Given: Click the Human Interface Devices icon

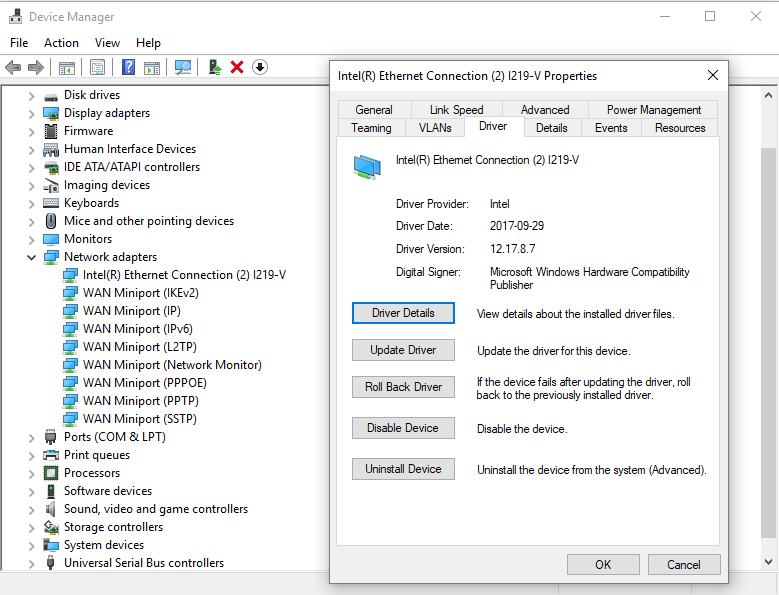Looking at the screenshot, I should pyautogui.click(x=51, y=149).
